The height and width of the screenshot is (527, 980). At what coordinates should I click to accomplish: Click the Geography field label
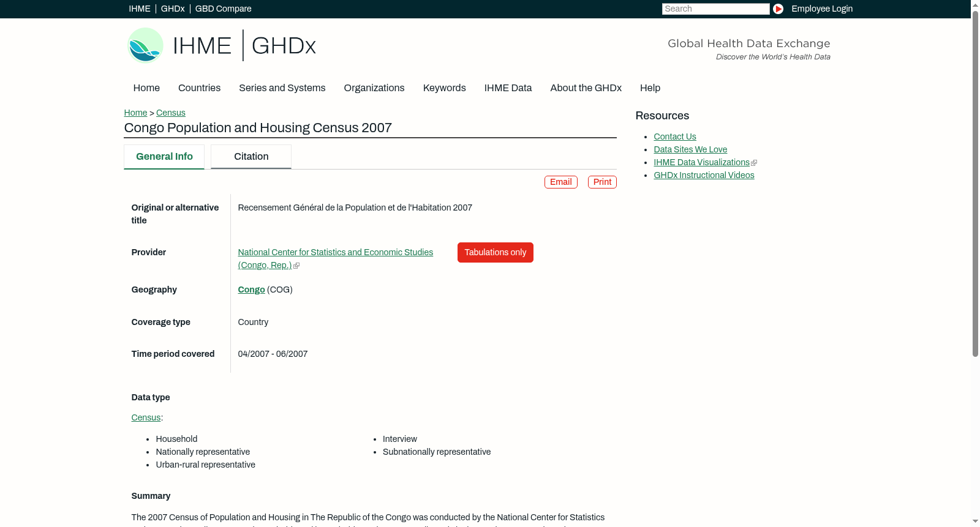click(x=154, y=290)
